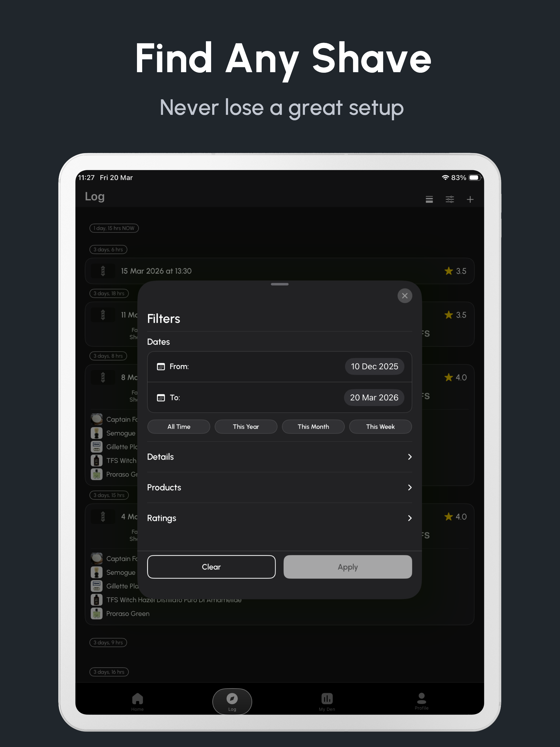Apply the selected filters
Viewport: 560px width, 747px height.
(348, 567)
